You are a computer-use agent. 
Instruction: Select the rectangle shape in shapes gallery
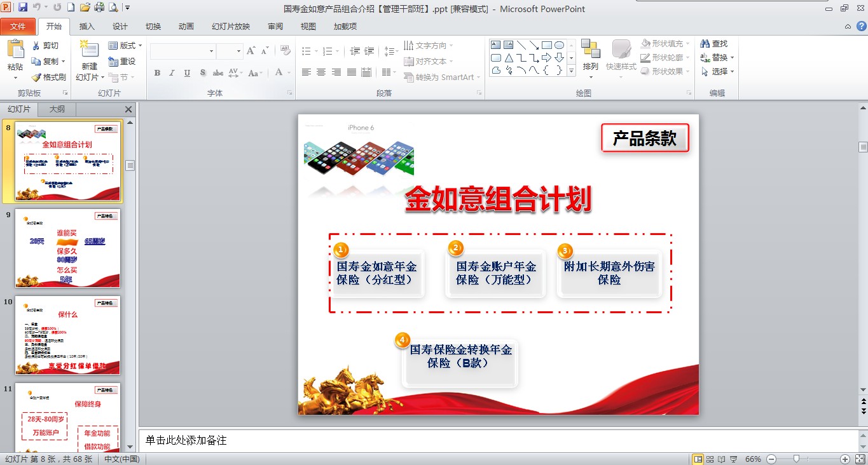[x=547, y=45]
